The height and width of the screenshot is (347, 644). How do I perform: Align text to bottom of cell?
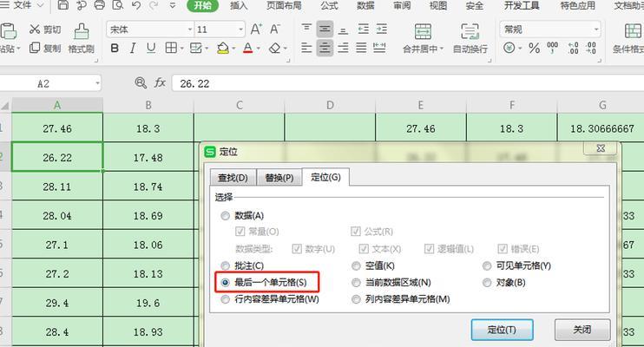click(343, 29)
